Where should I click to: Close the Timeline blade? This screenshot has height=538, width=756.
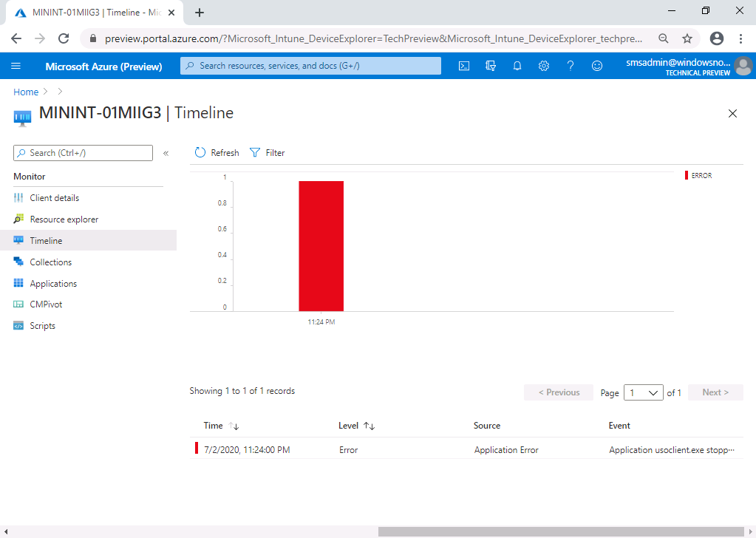732,113
